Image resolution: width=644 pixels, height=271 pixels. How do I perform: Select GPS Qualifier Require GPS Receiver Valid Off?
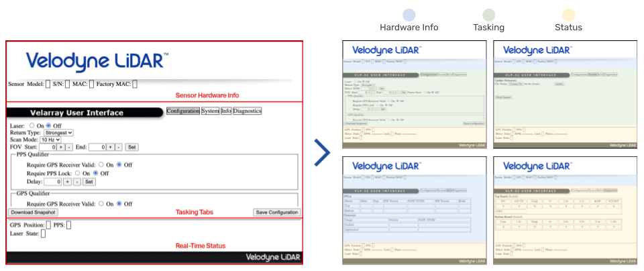(119, 204)
